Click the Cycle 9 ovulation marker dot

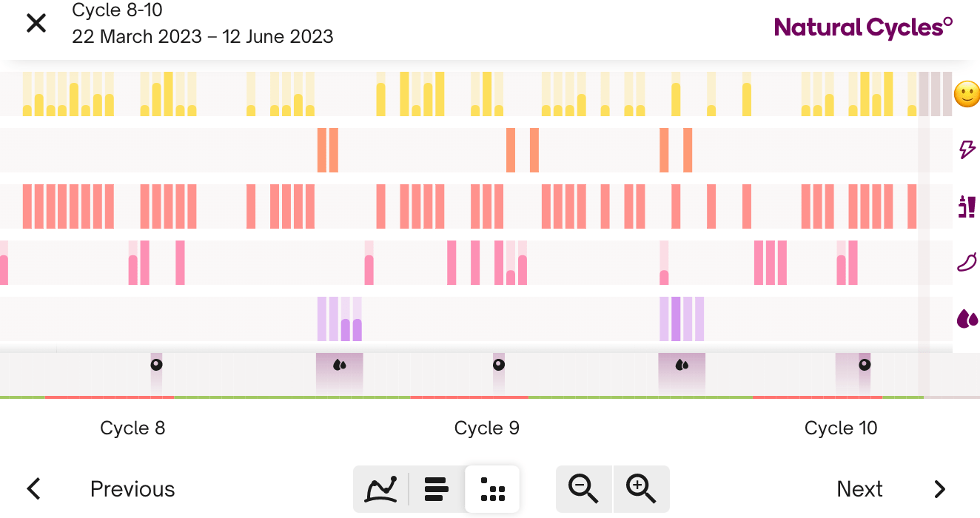[499, 365]
